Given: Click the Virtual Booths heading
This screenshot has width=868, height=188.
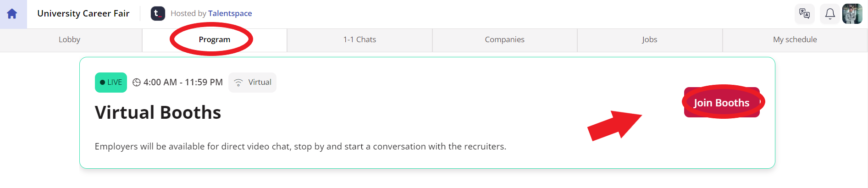Looking at the screenshot, I should [x=158, y=112].
